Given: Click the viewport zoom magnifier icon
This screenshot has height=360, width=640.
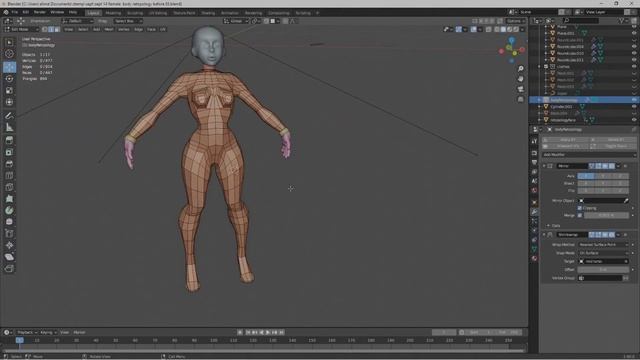Looking at the screenshot, I should coord(520,69).
